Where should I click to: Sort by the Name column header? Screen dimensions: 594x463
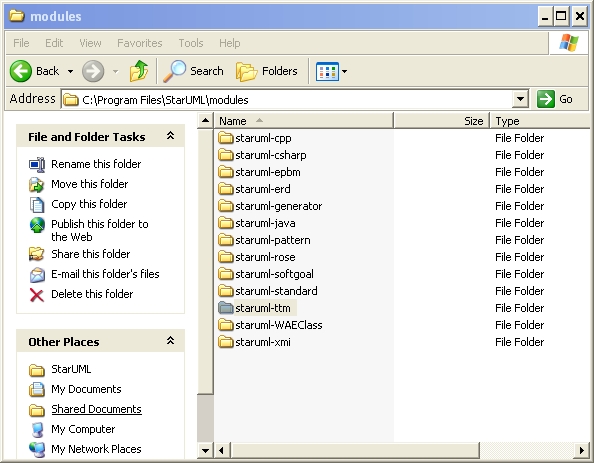pos(304,121)
